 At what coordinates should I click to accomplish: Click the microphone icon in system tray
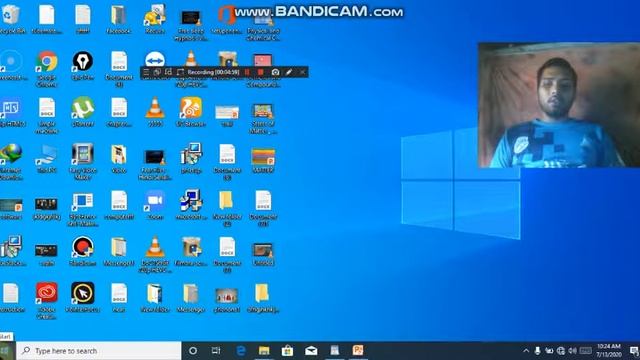[x=538, y=351]
